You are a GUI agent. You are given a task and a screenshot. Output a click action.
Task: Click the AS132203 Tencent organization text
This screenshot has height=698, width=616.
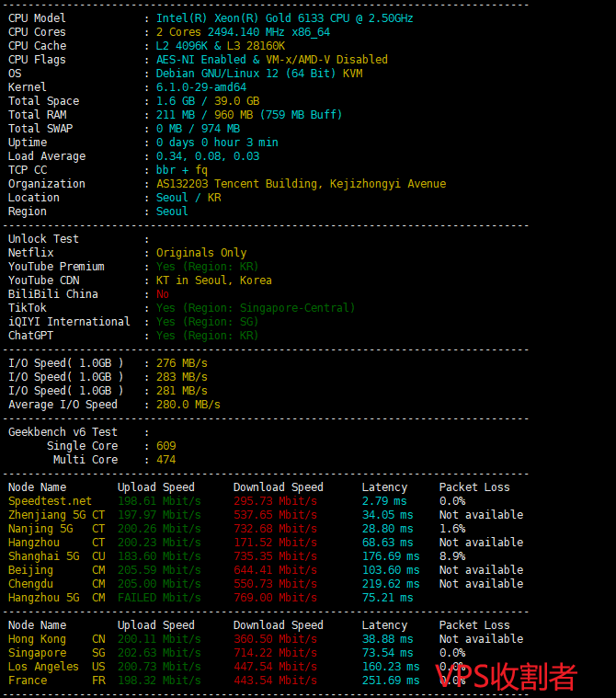pyautogui.click(x=301, y=184)
